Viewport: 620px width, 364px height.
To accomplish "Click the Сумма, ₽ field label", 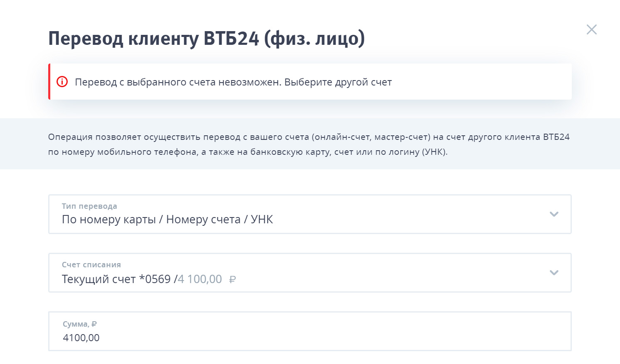I will click(80, 324).
